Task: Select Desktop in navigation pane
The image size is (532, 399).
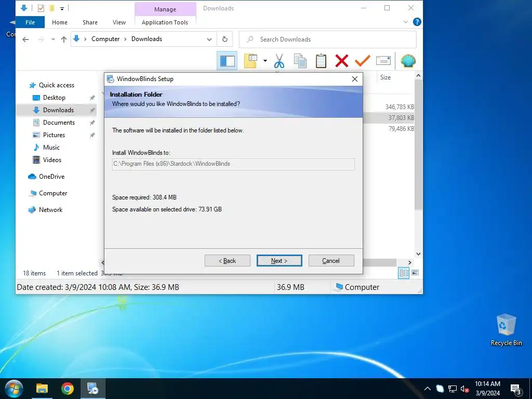Action: 54,98
